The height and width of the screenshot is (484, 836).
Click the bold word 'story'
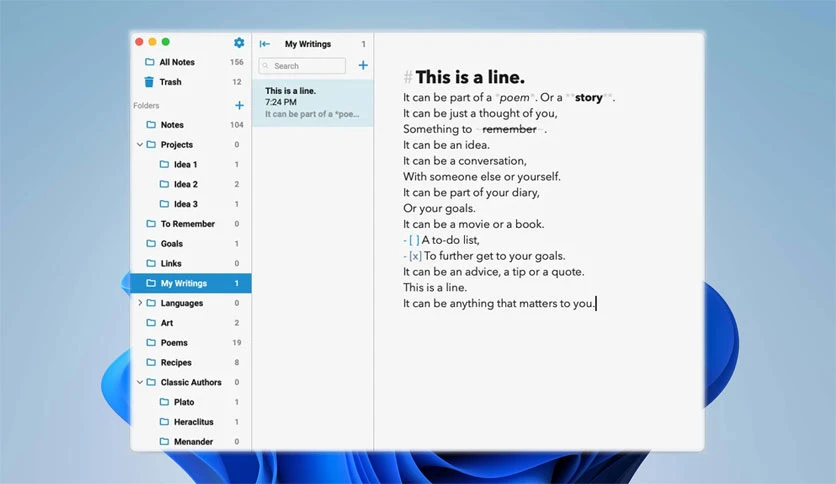pos(589,98)
